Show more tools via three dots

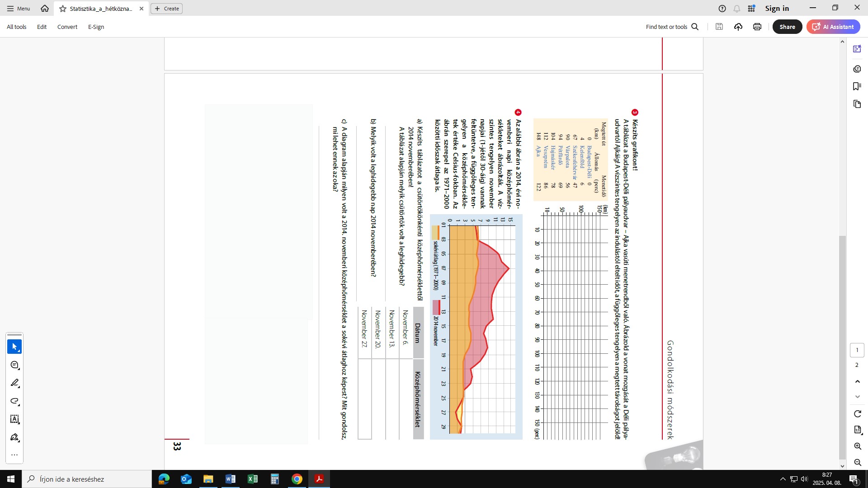[x=14, y=455]
